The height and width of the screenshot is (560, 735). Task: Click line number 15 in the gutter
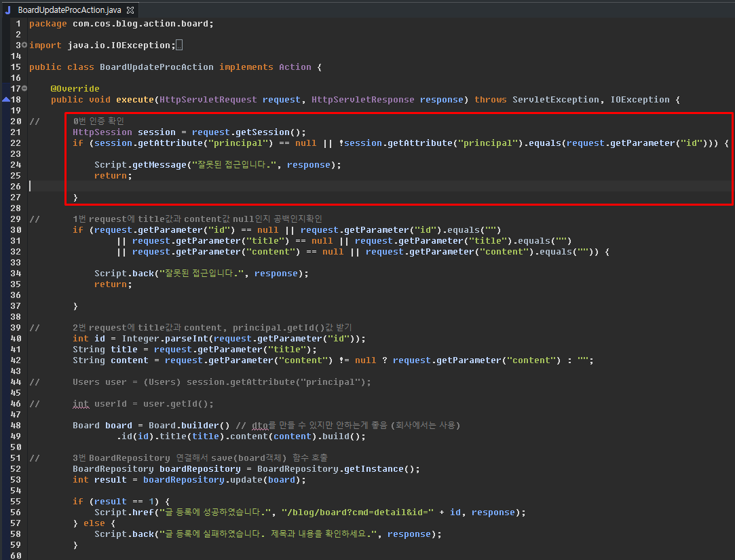click(x=16, y=67)
